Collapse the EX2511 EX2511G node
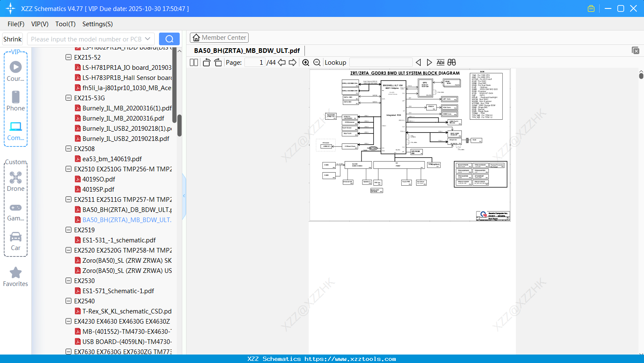This screenshot has height=363, width=644. coord(69,199)
